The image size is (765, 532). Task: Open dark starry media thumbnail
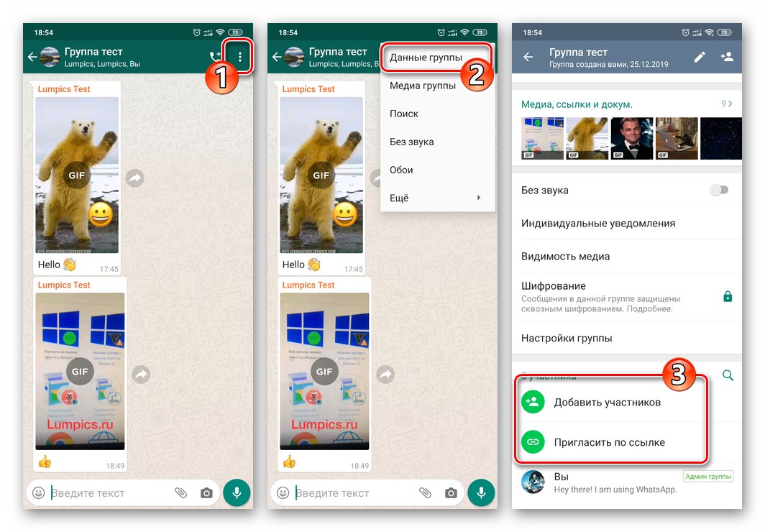(x=720, y=139)
